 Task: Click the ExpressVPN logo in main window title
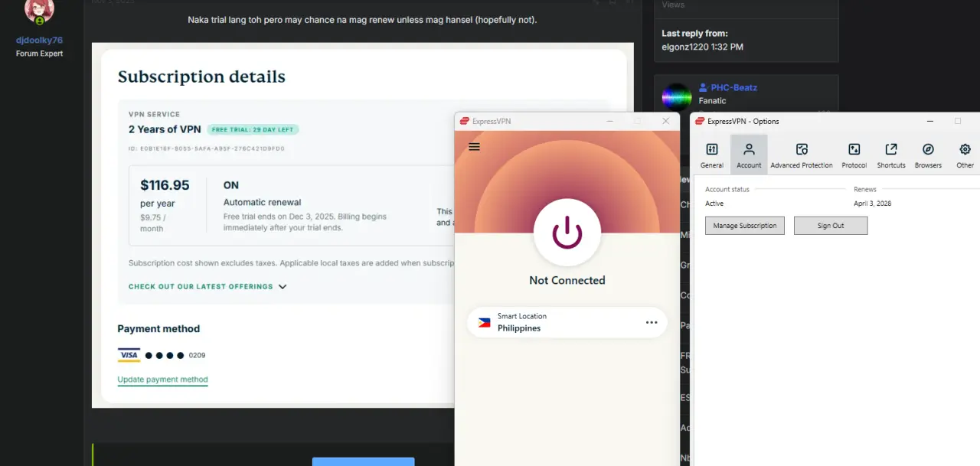tap(464, 121)
